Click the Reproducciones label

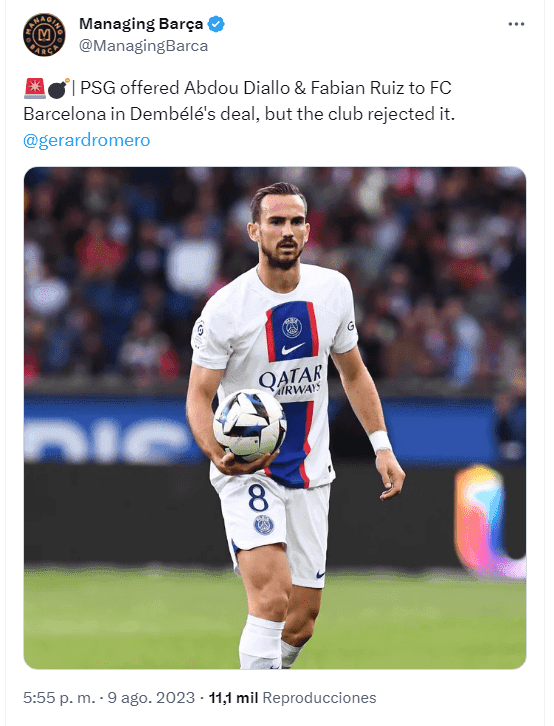(319, 697)
